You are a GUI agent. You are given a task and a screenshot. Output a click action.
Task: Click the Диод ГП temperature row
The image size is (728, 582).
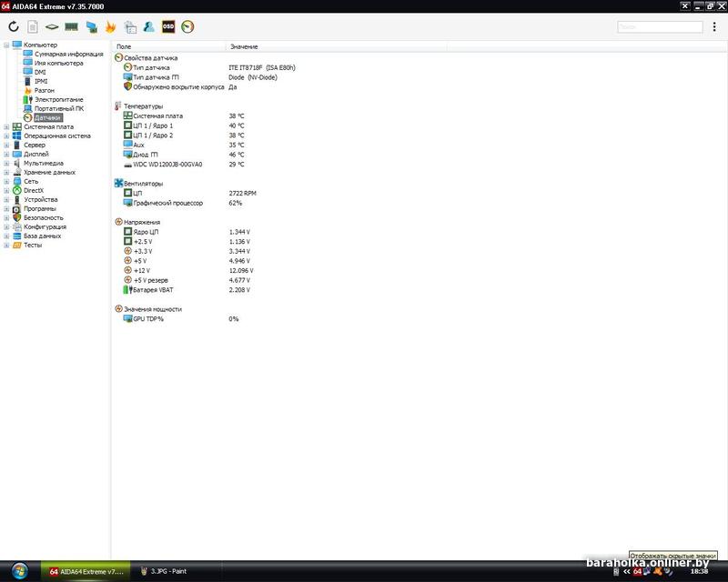[x=184, y=155]
